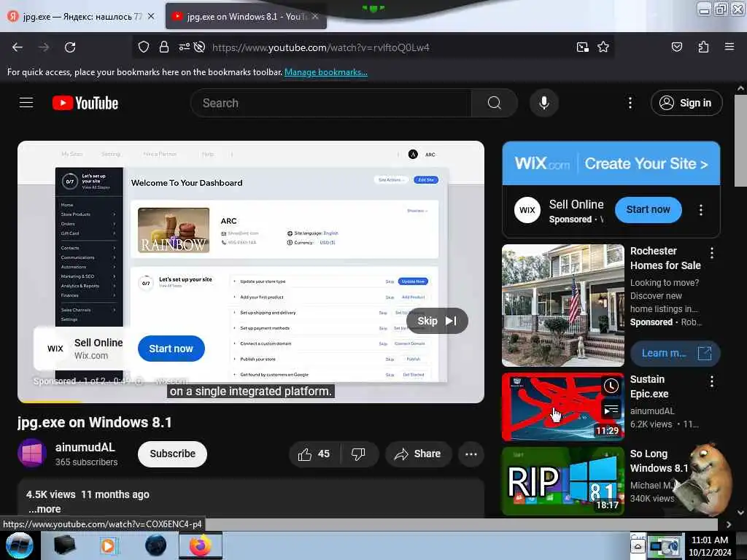
Task: Open more actions ellipsis beside Share
Action: pos(471,454)
